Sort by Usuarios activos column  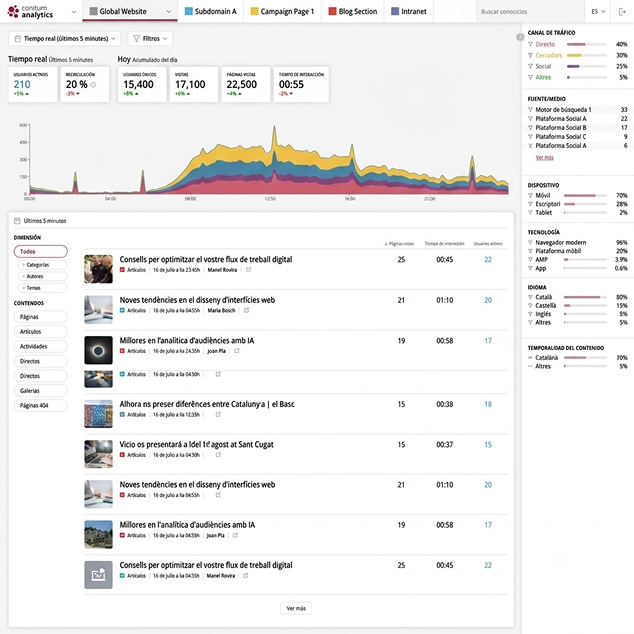pos(488,243)
